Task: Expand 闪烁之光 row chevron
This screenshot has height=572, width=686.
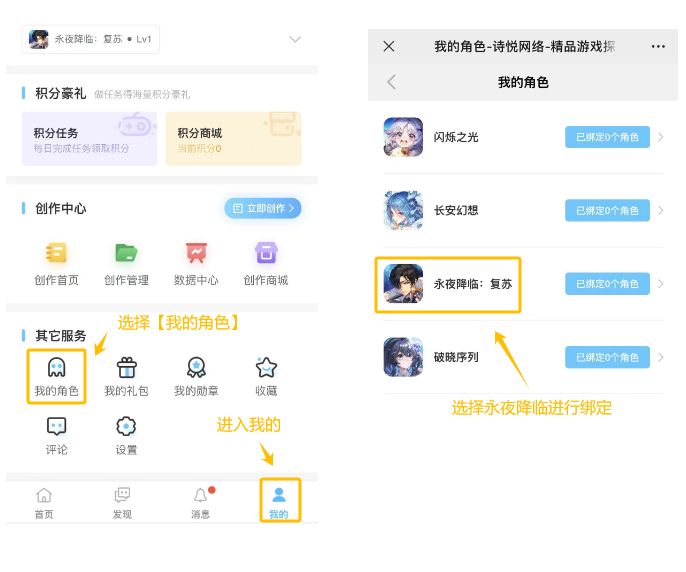Action: click(x=661, y=137)
